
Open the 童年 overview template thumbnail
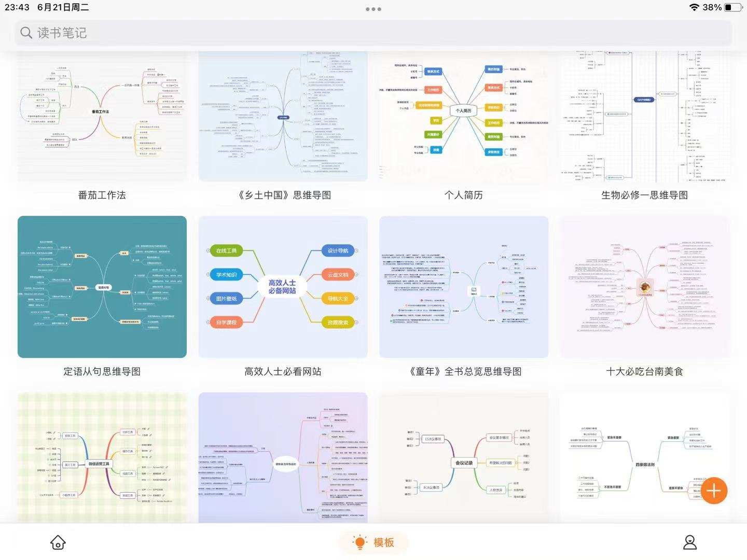pos(464,287)
